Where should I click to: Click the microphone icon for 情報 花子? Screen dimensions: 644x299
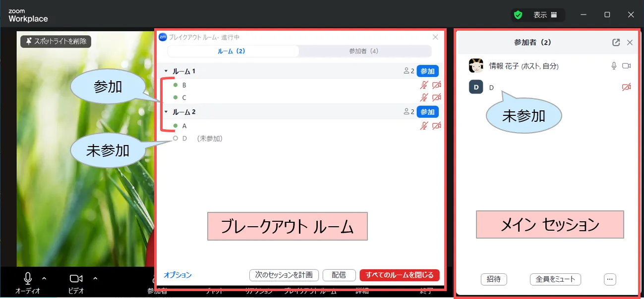614,66
